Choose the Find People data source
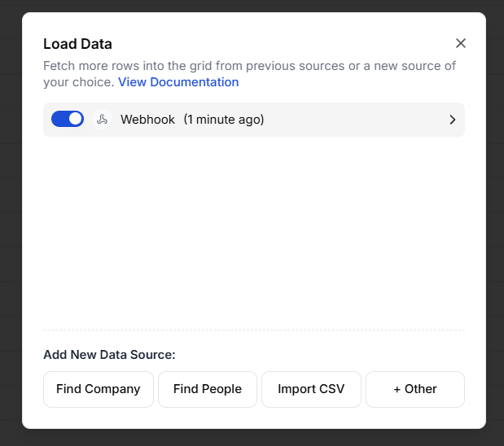The image size is (504, 446). click(x=208, y=389)
